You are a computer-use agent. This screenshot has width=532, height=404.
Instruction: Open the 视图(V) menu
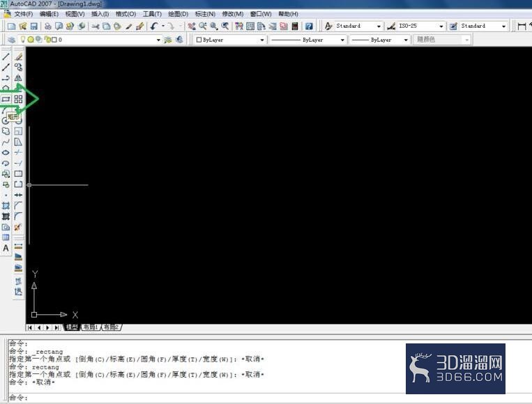(75, 14)
